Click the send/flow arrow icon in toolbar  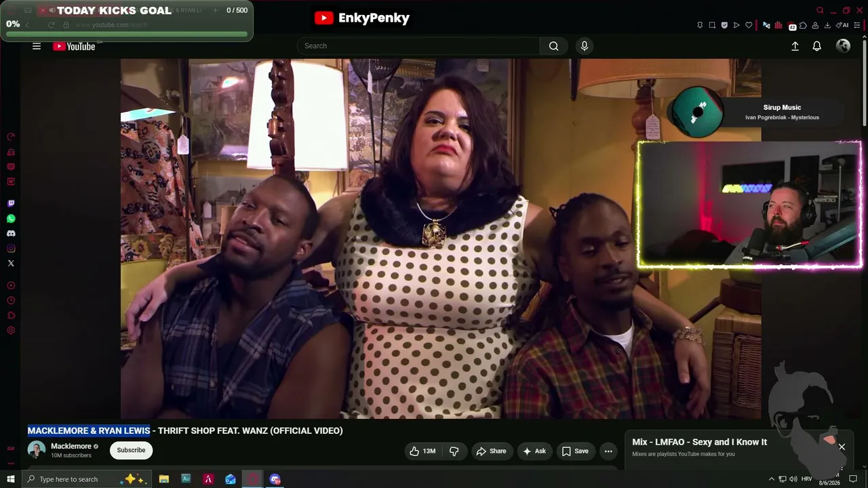pyautogui.click(x=736, y=25)
